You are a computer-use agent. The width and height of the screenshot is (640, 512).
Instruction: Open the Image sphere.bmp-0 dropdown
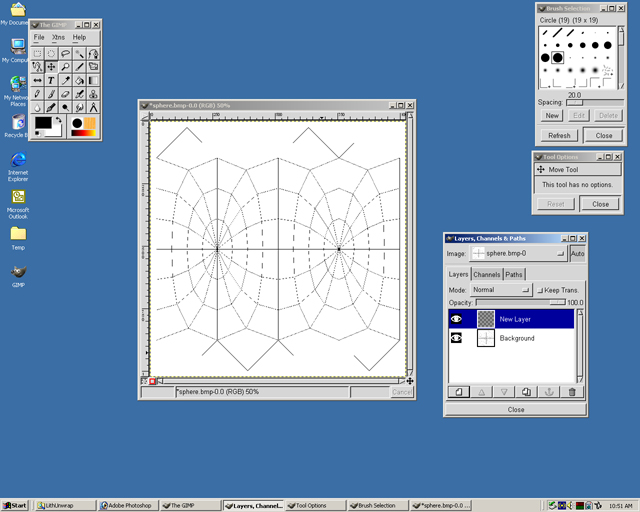click(518, 254)
